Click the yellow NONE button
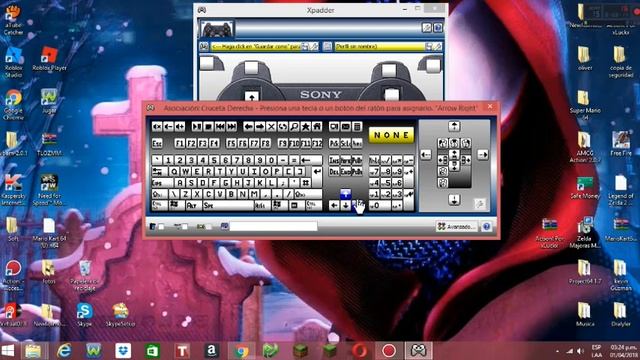The height and width of the screenshot is (360, 640). (391, 135)
